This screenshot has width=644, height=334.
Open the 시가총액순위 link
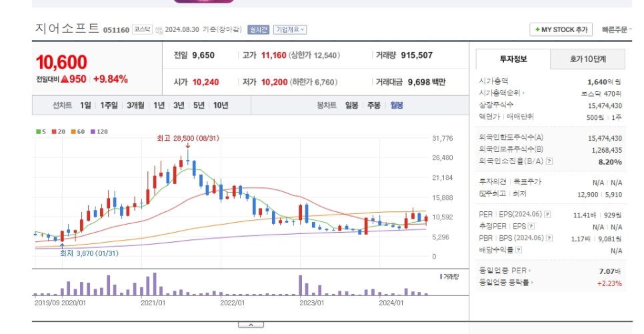pyautogui.click(x=501, y=93)
